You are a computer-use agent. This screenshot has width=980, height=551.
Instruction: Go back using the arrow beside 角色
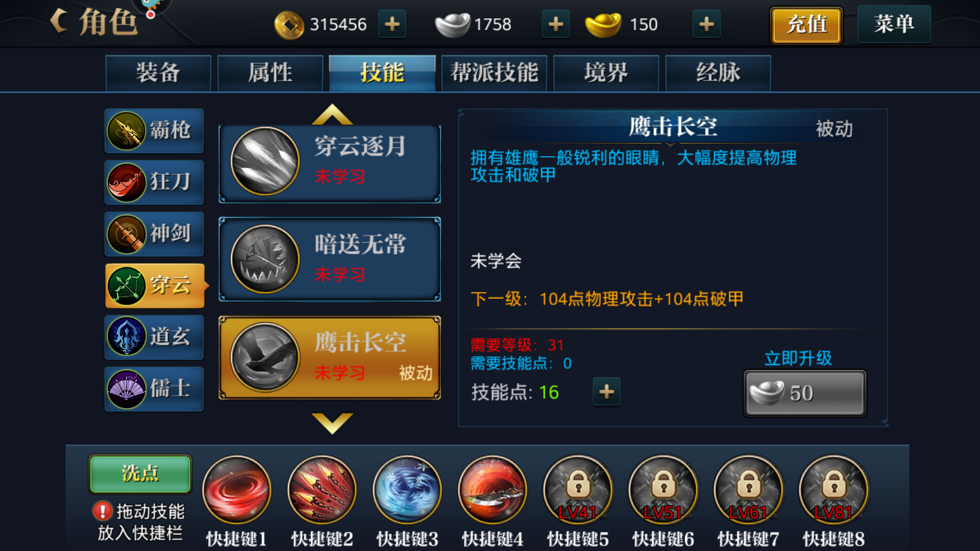tap(59, 21)
